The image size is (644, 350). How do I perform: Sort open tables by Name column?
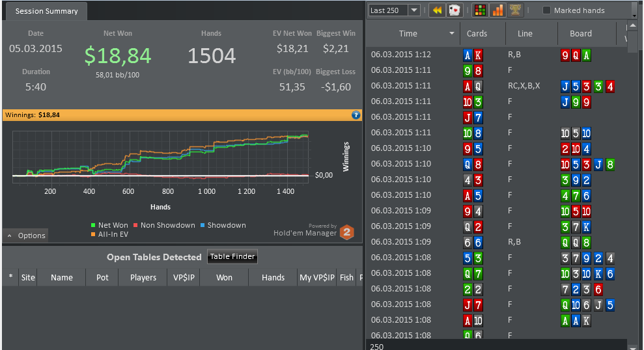(62, 277)
